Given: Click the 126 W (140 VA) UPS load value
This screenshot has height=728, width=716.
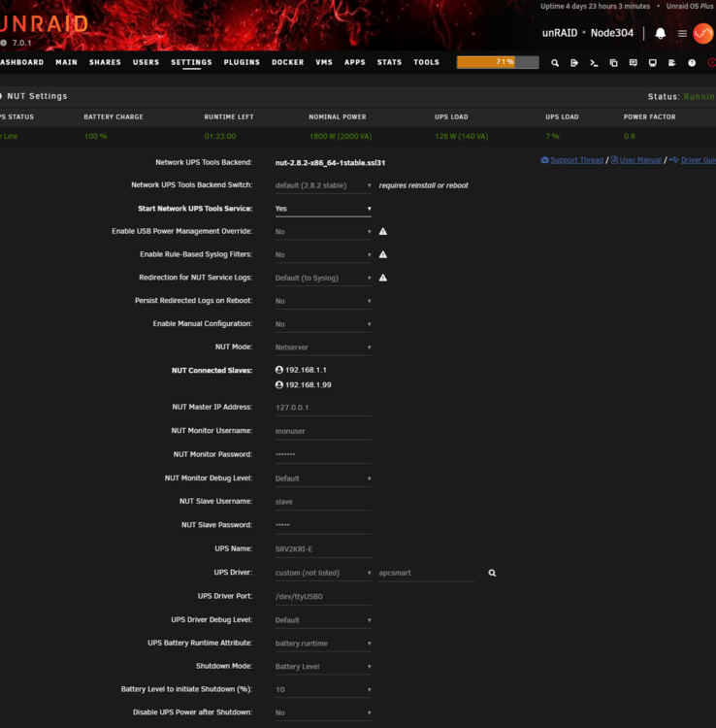Looking at the screenshot, I should pos(462,136).
